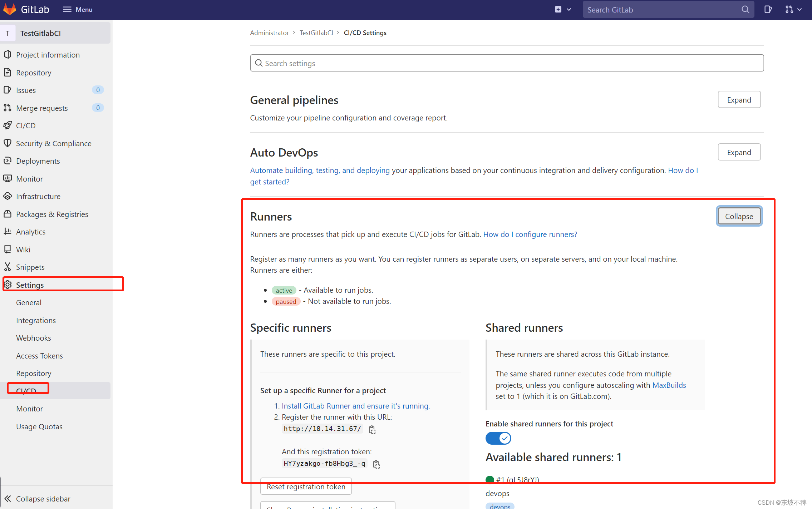The width and height of the screenshot is (812, 509).
Task: Click the Collapse sidebar chevrons icon
Action: [8, 498]
